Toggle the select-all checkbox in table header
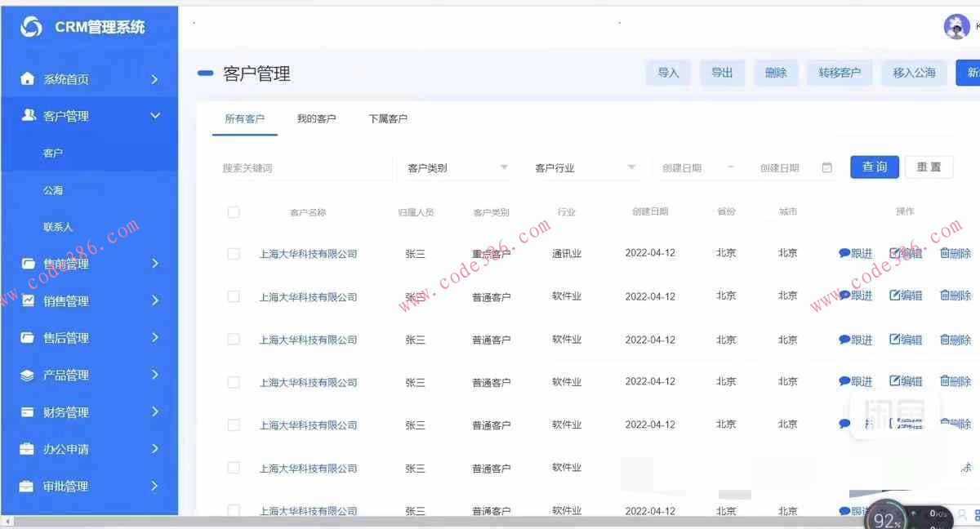The width and height of the screenshot is (980, 529). point(234,211)
